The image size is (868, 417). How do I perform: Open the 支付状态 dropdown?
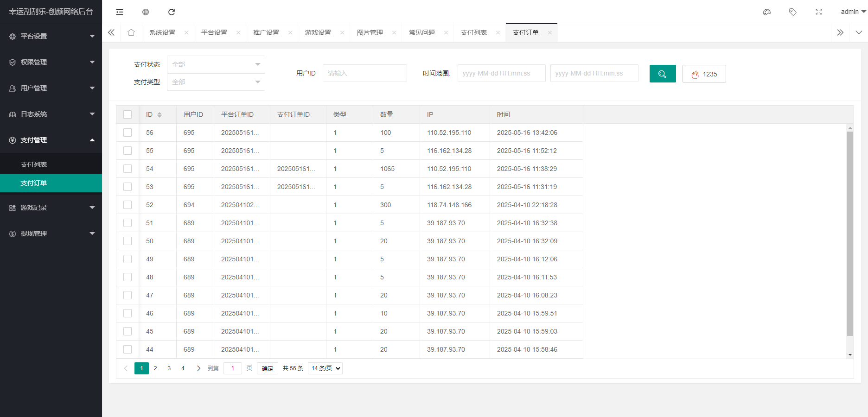[216, 64]
